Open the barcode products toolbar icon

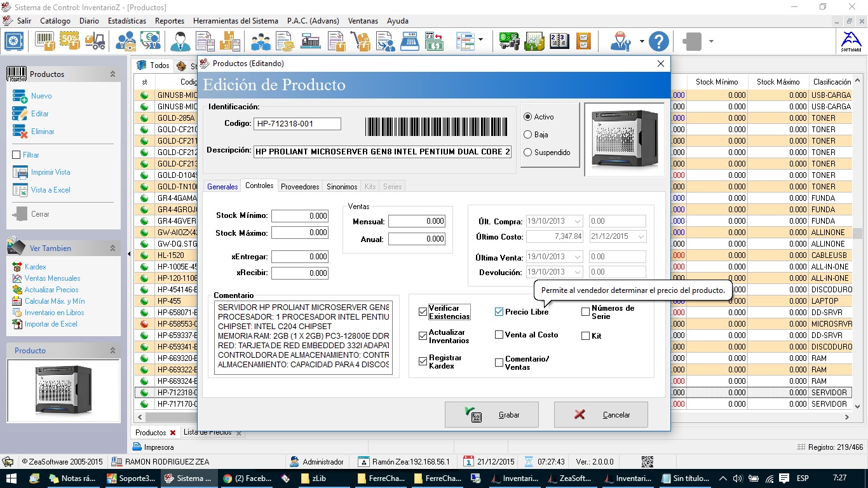point(45,42)
